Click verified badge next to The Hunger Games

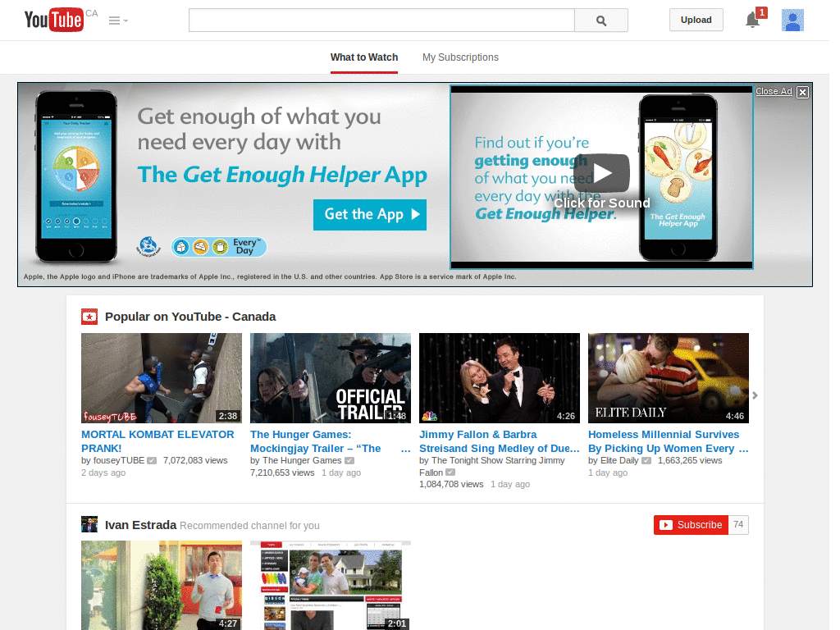click(349, 461)
